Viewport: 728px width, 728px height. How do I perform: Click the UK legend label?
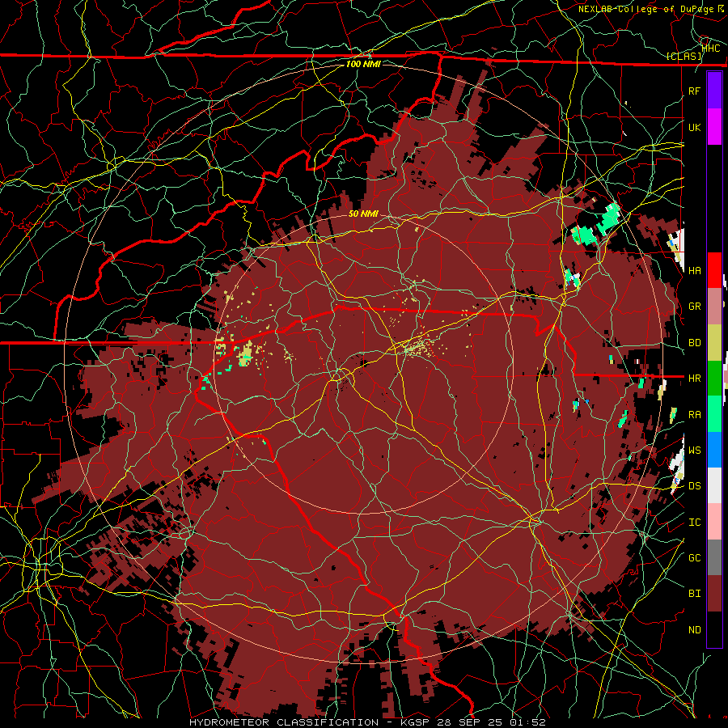(694, 127)
